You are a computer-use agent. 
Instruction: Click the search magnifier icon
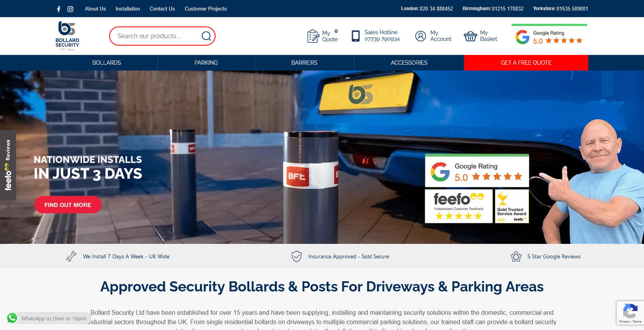tap(206, 36)
